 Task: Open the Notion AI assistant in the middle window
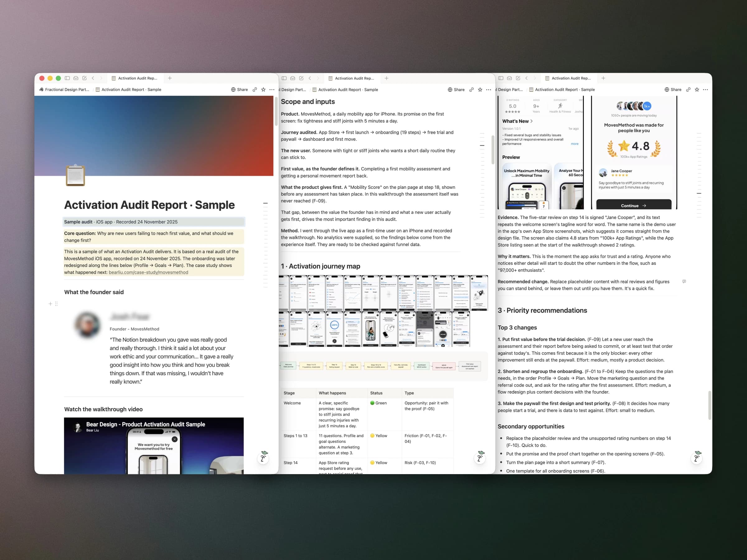(480, 458)
